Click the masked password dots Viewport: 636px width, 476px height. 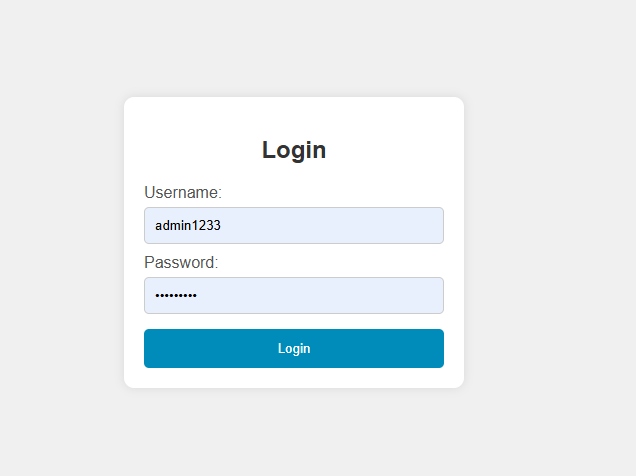[176, 296]
